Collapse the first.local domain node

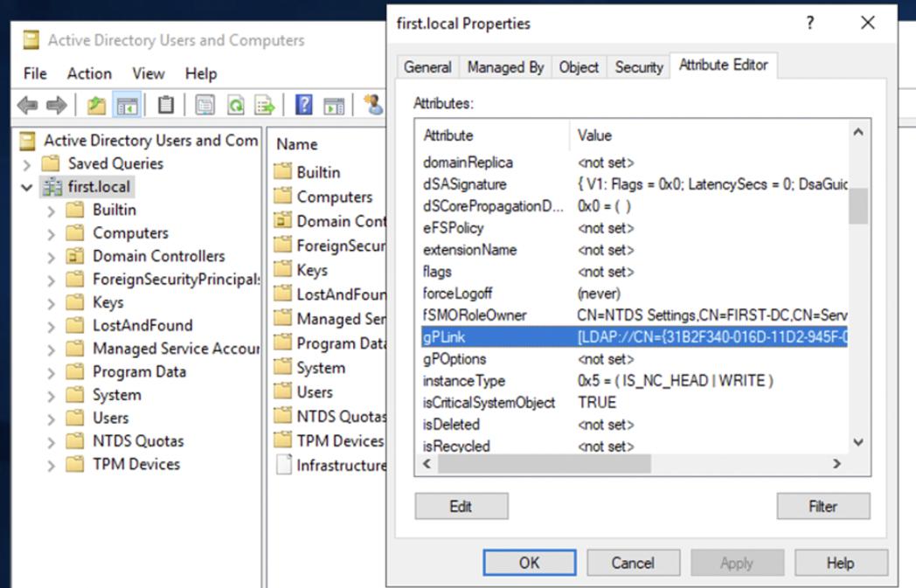click(x=26, y=188)
